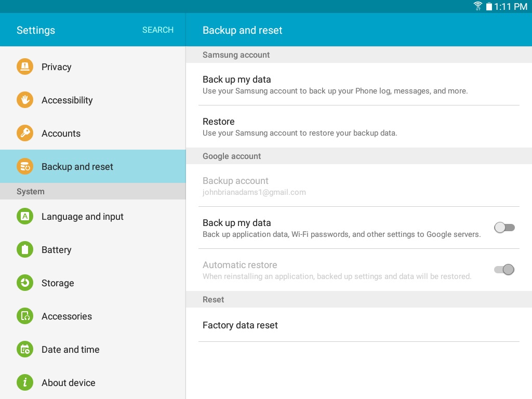
Task: Tap the Battery icon in the sidebar
Action: (x=25, y=249)
